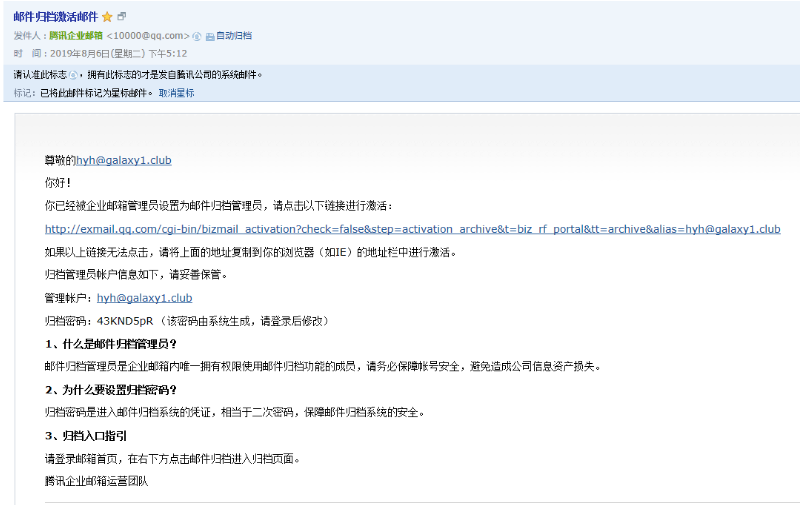The width and height of the screenshot is (802, 505).
Task: Click 管理帐户 hyh@galaxy1.club email link
Action: pyautogui.click(x=144, y=298)
